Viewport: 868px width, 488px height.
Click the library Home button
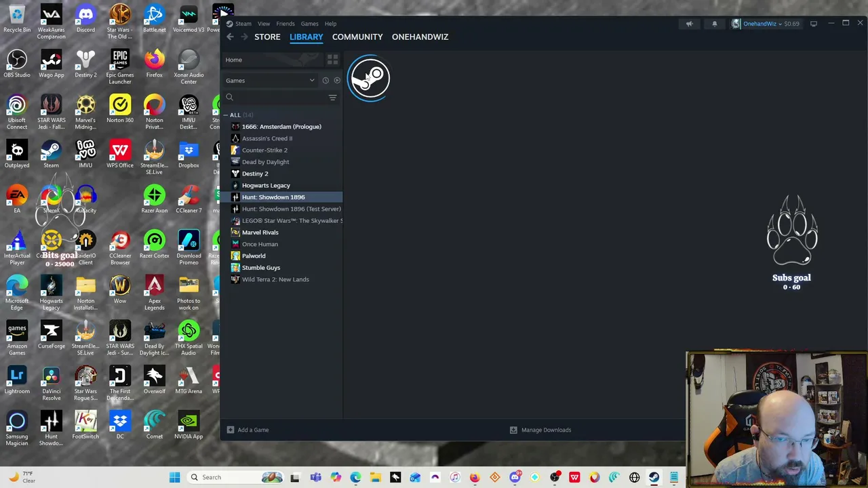tap(273, 60)
